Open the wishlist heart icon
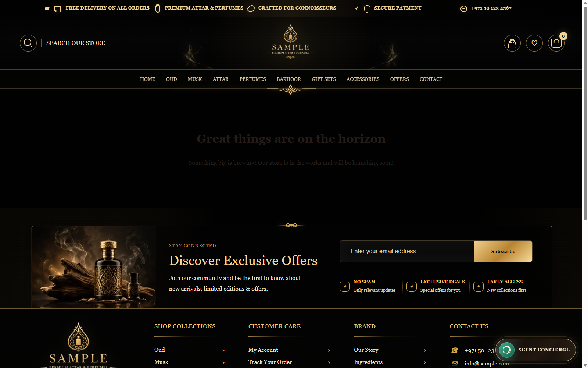The width and height of the screenshot is (588, 368). [534, 43]
